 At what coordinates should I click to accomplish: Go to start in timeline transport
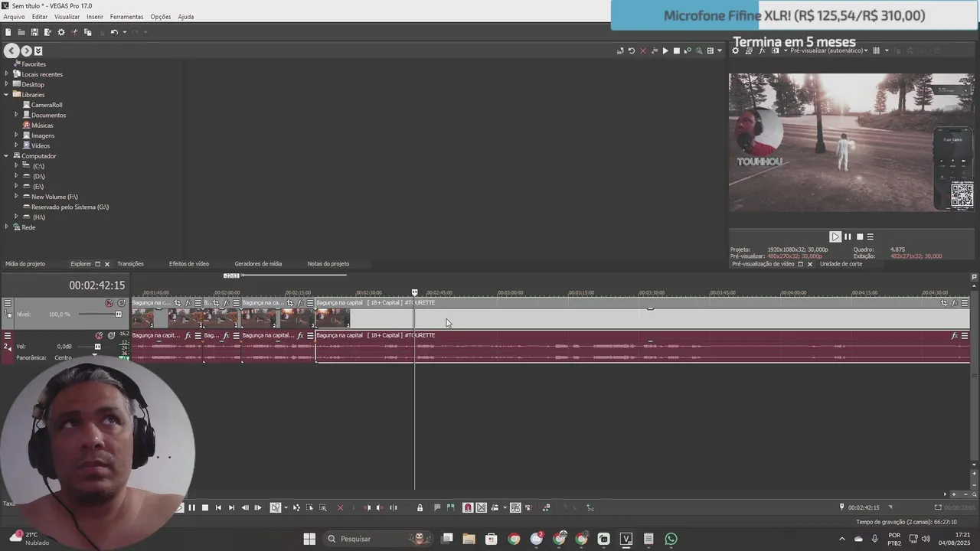218,507
